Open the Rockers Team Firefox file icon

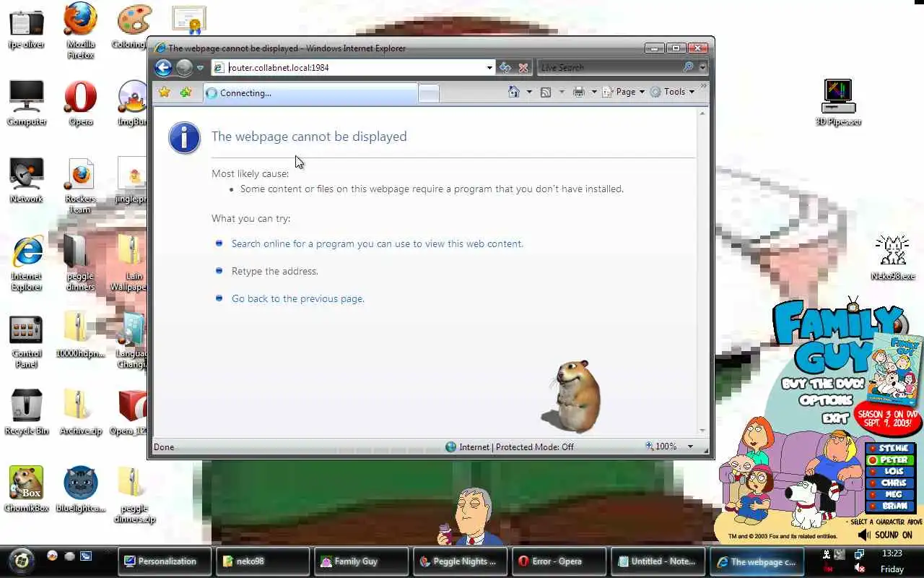pyautogui.click(x=80, y=186)
